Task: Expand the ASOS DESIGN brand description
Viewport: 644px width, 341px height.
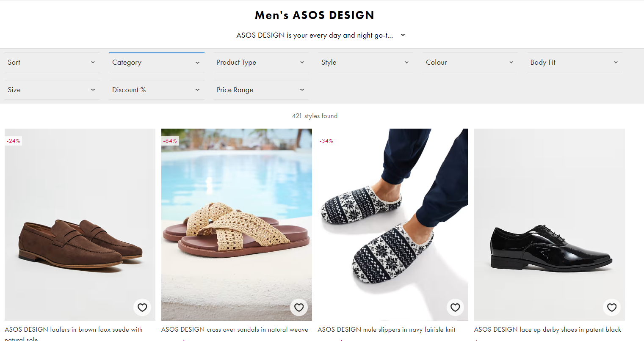Action: point(403,35)
